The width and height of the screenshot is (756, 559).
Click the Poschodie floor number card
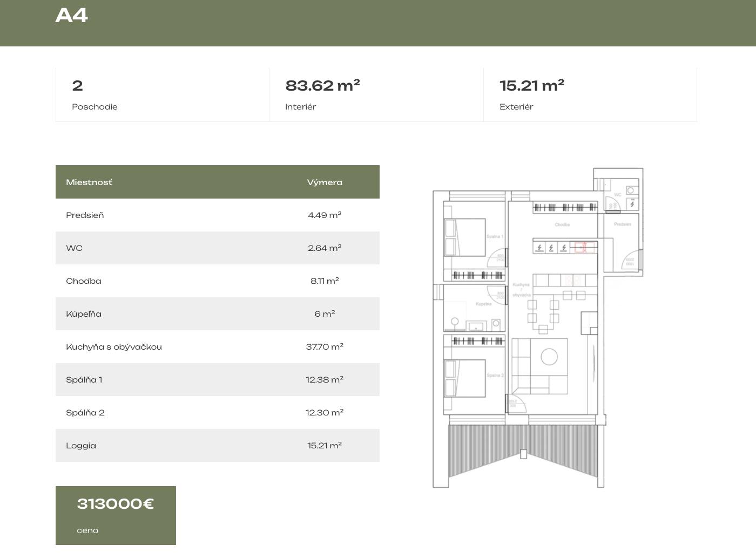[x=162, y=94]
